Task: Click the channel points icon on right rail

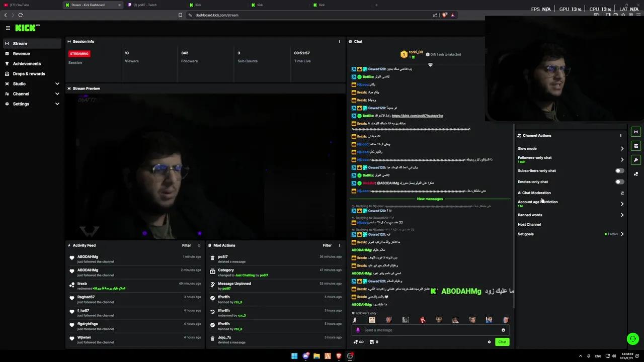Action: [636, 174]
